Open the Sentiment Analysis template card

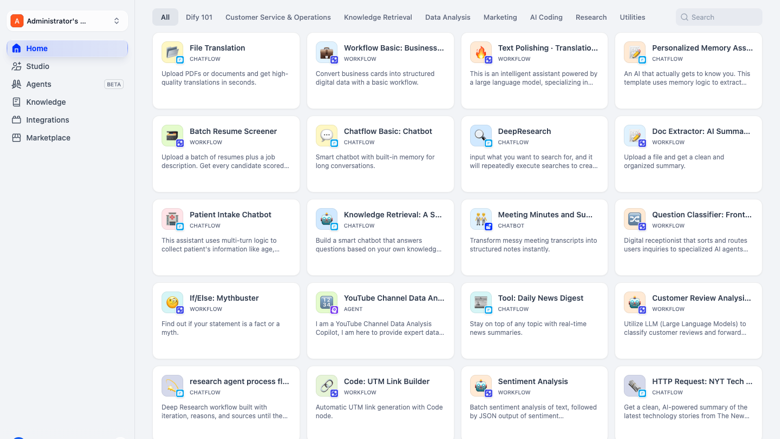click(534, 403)
